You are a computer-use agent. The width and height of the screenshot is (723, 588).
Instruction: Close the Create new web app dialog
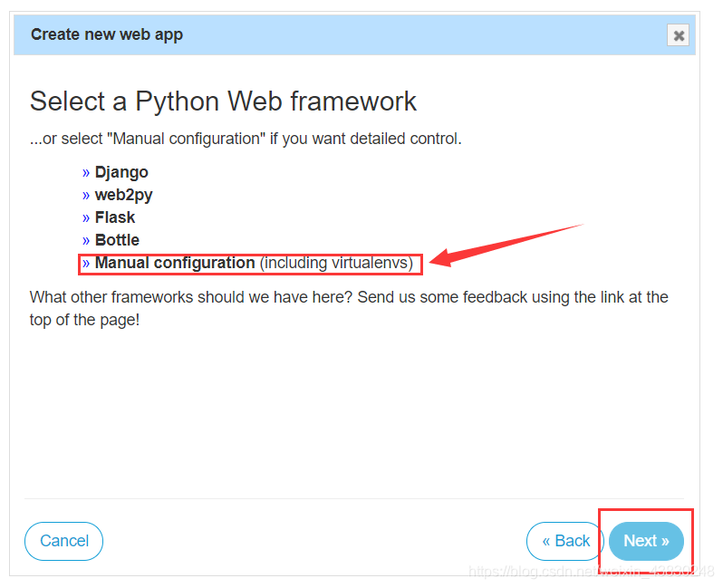[678, 35]
